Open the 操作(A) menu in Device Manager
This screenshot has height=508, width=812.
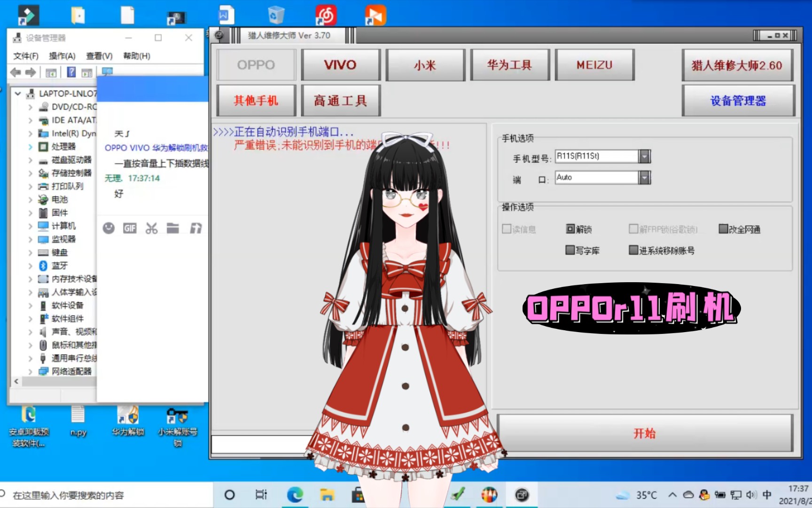click(62, 56)
